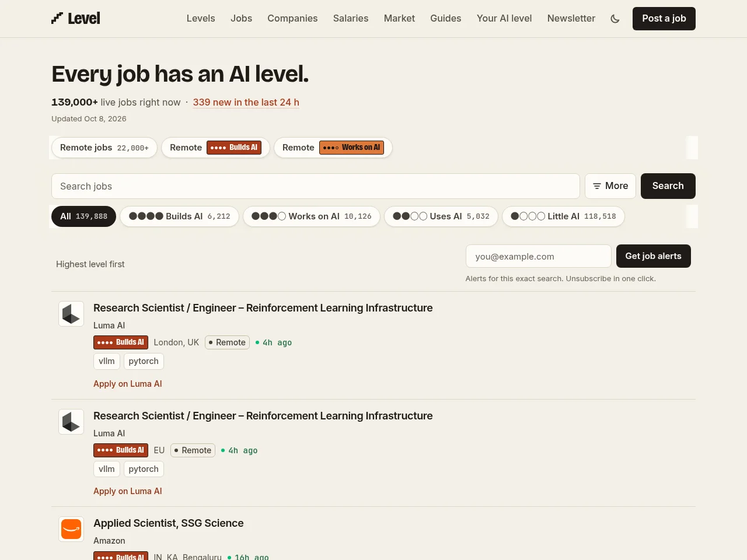The height and width of the screenshot is (560, 747).
Task: Select the Remote jobs 22,000+ chip
Action: [x=104, y=148]
